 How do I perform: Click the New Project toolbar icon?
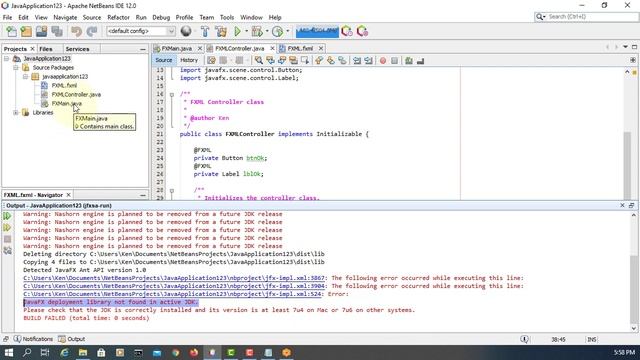coord(26,31)
